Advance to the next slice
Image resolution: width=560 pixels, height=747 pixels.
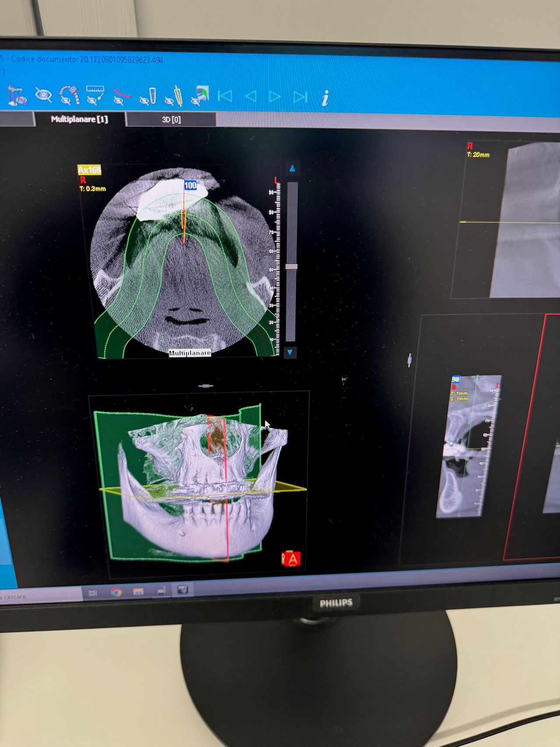pyautogui.click(x=275, y=97)
